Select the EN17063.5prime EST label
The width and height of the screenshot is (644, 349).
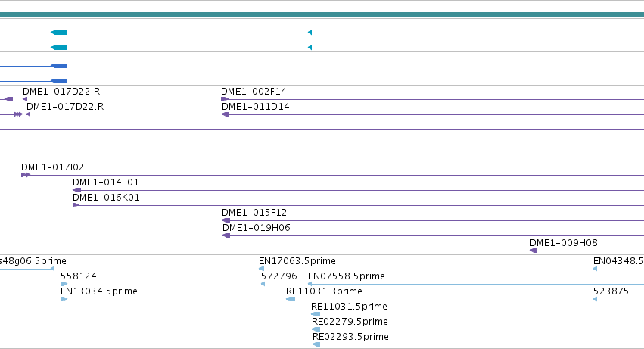coord(297,261)
